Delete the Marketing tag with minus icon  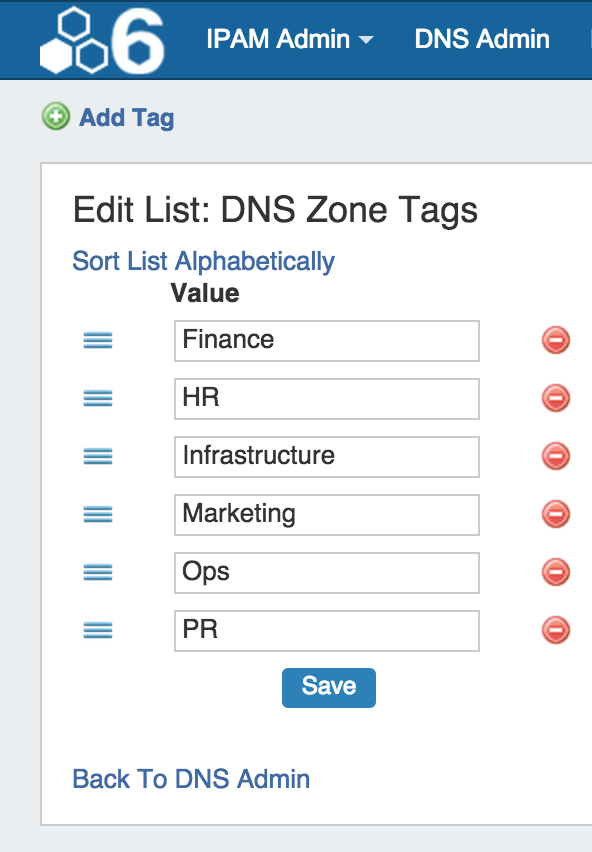pos(556,514)
